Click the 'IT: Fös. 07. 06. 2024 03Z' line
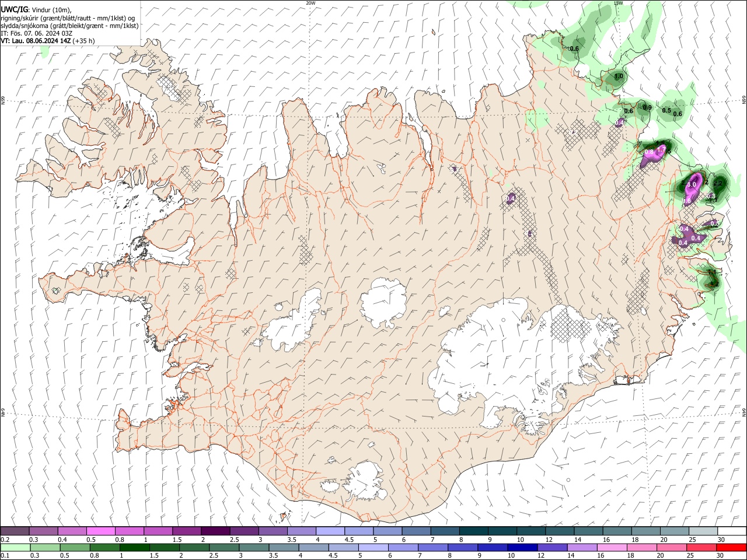The image size is (747, 560). point(36,33)
